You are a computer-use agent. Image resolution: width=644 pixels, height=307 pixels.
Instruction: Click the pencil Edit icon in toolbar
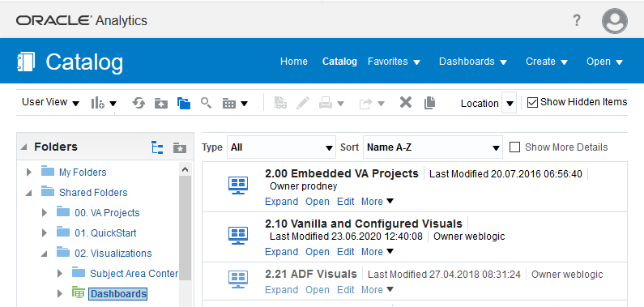click(x=303, y=103)
